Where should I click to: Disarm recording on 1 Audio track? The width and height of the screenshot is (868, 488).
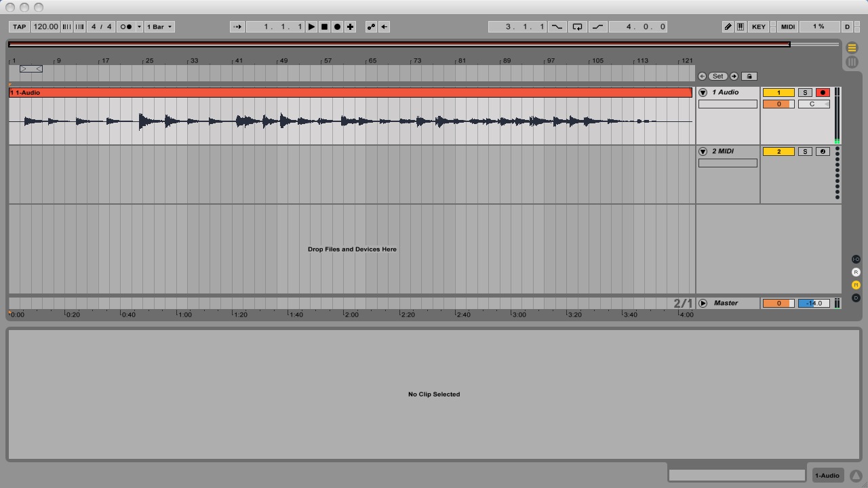coord(823,93)
